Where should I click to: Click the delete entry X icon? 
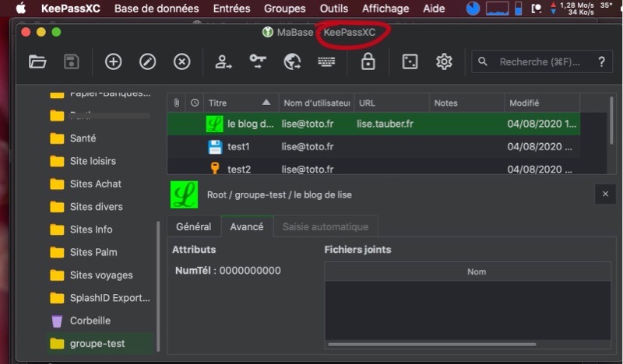point(182,62)
